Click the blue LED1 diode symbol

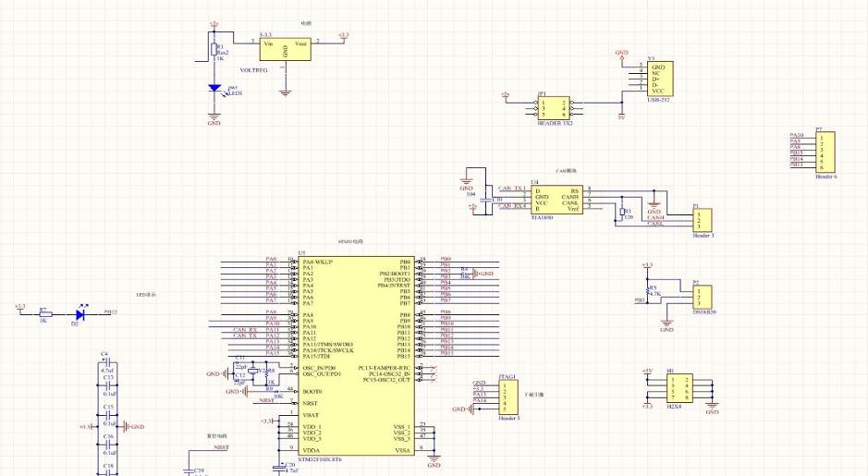214,89
